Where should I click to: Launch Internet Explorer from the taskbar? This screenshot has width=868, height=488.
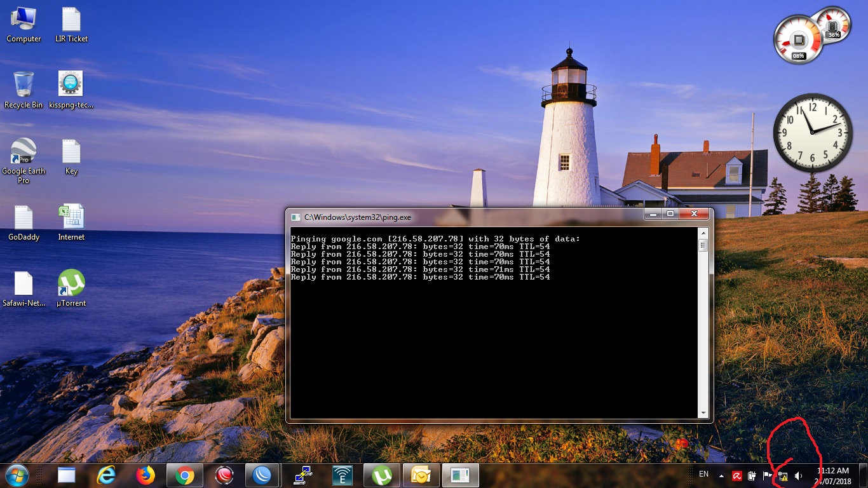106,475
